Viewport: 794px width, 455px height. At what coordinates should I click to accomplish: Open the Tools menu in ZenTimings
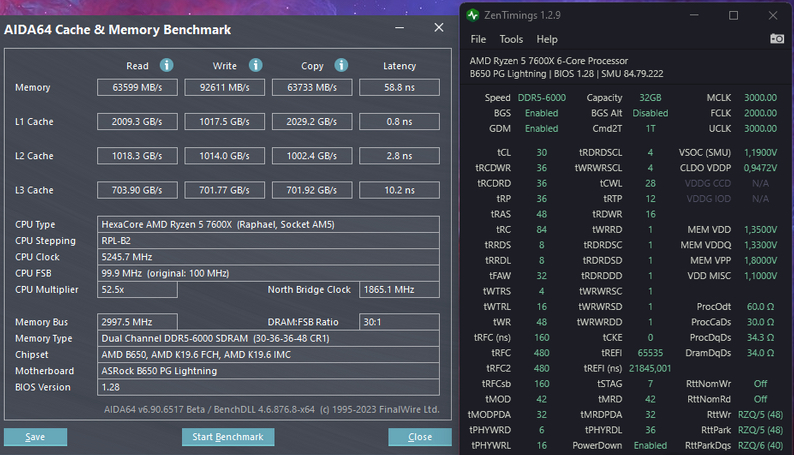(x=511, y=39)
